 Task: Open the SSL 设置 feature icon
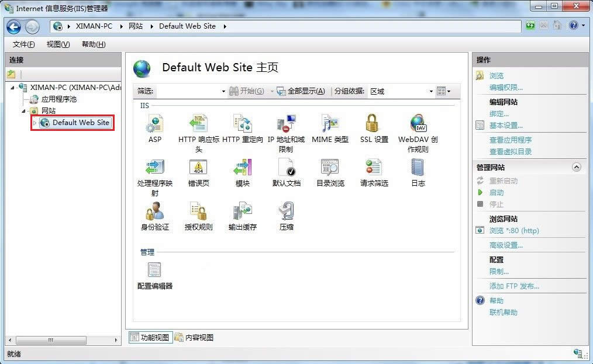coord(373,126)
